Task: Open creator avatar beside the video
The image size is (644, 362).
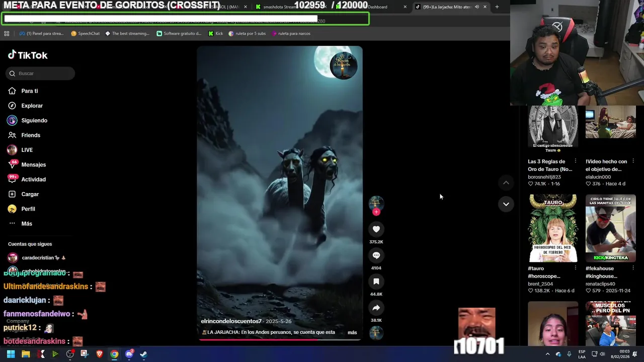Action: [376, 203]
